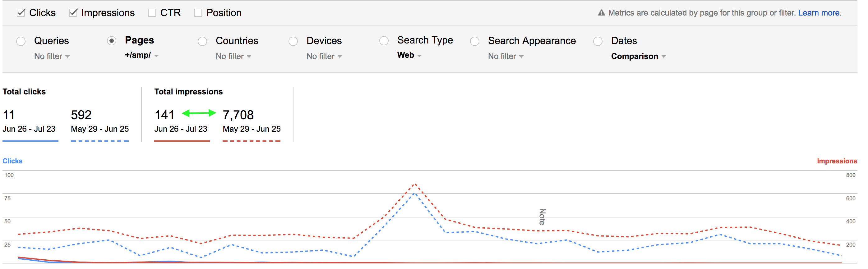868x269 pixels.
Task: Click the Note marker on the chart
Action: point(542,217)
